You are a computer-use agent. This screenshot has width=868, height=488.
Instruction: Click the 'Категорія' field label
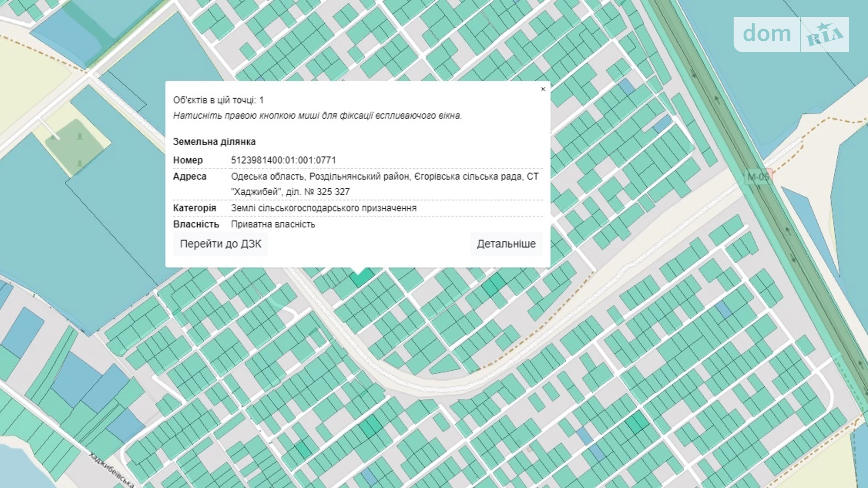coord(195,208)
